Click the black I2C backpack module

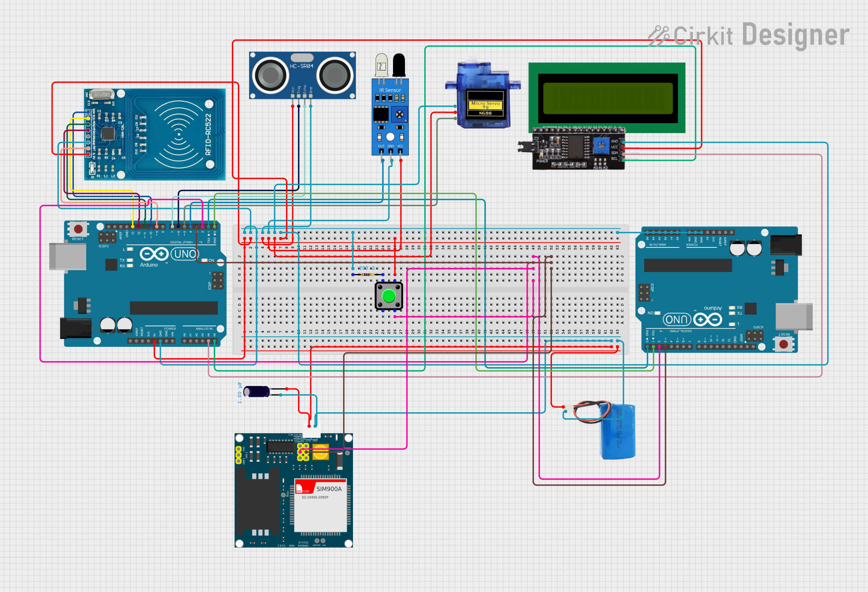coord(579,149)
